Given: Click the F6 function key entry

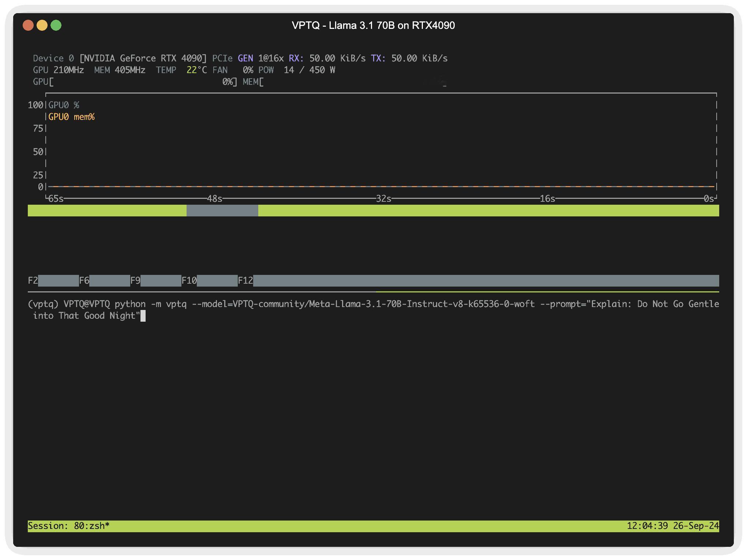Looking at the screenshot, I should [105, 281].
